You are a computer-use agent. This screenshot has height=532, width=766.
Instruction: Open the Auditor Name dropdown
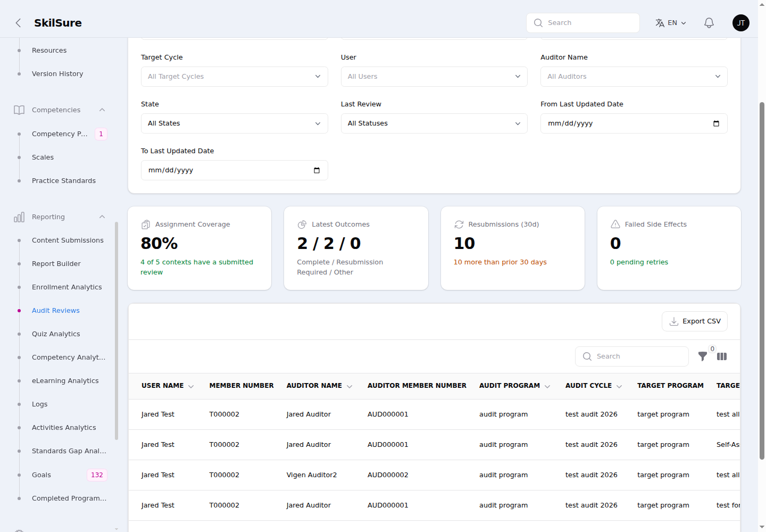tap(634, 77)
